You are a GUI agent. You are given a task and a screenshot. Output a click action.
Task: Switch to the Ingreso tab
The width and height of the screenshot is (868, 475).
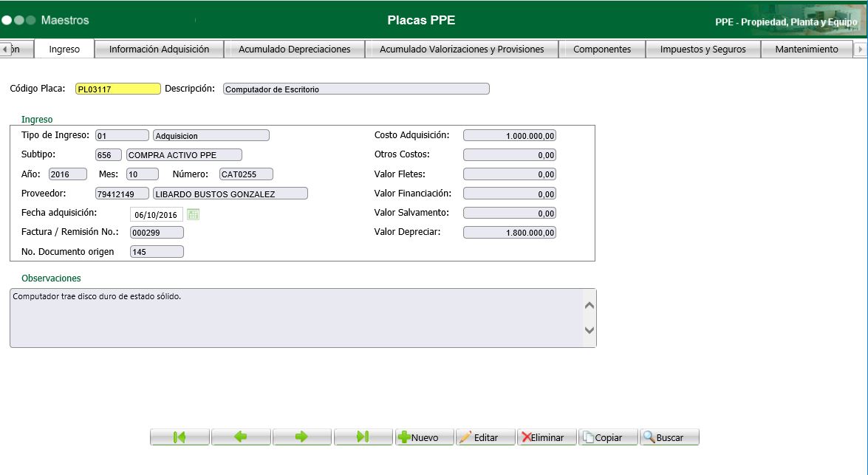(x=64, y=49)
